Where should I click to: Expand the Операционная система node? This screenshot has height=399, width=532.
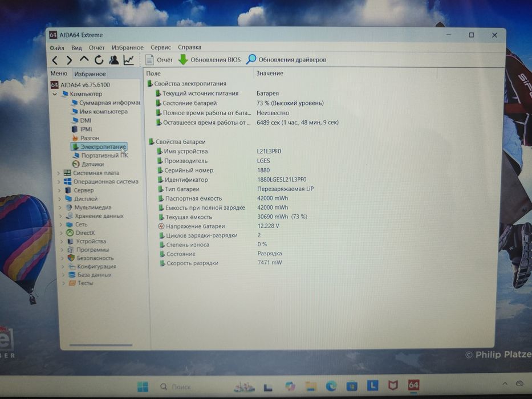pyautogui.click(x=59, y=181)
